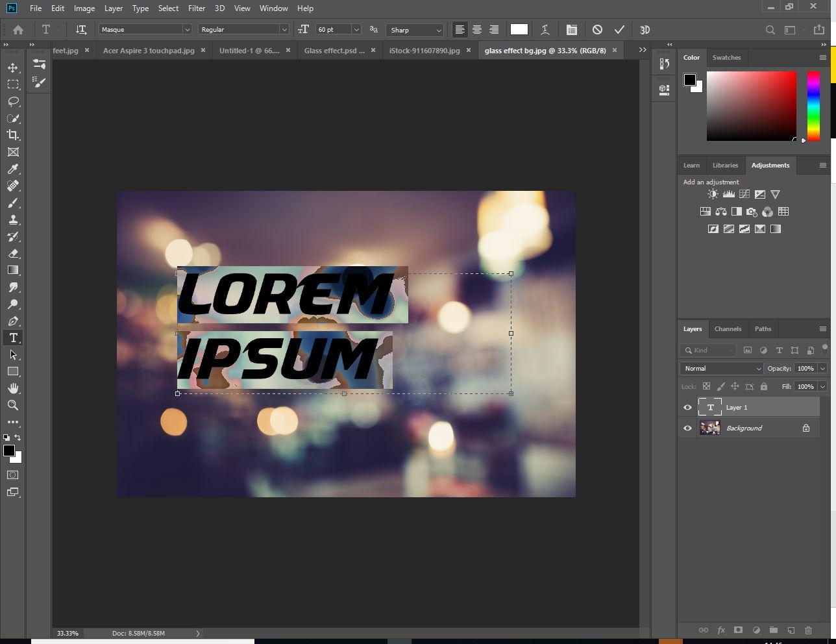Hide Layer 1 visibility eye

click(687, 408)
